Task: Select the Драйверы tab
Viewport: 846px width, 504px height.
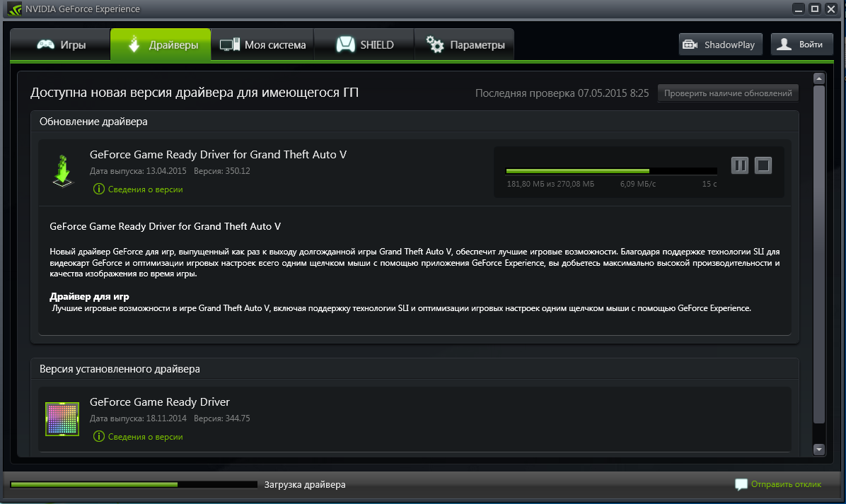Action: click(x=161, y=45)
